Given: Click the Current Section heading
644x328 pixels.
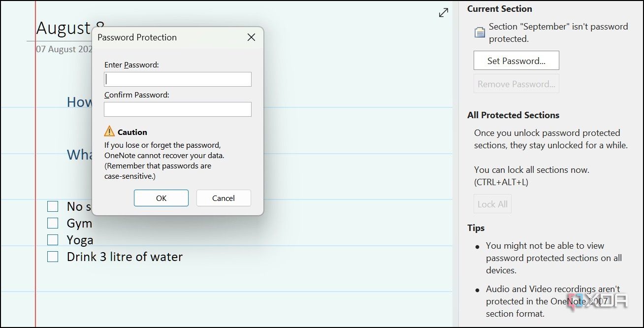Looking at the screenshot, I should (x=500, y=9).
